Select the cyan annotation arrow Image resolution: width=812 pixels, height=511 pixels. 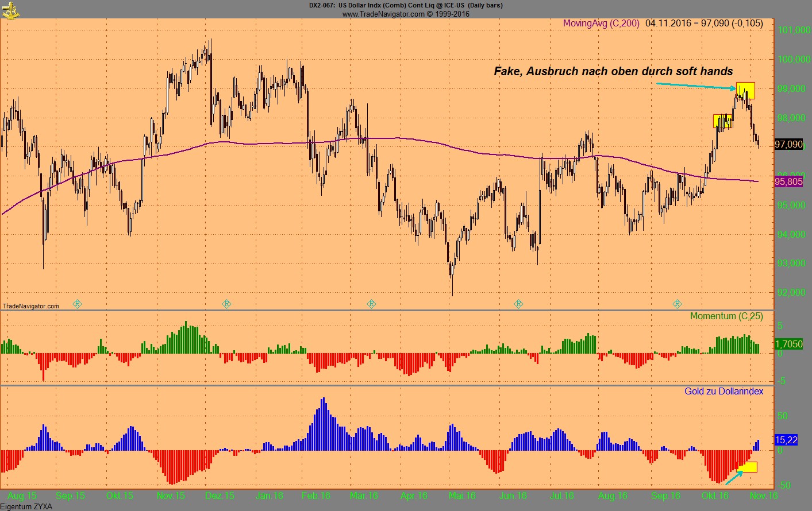(695, 85)
